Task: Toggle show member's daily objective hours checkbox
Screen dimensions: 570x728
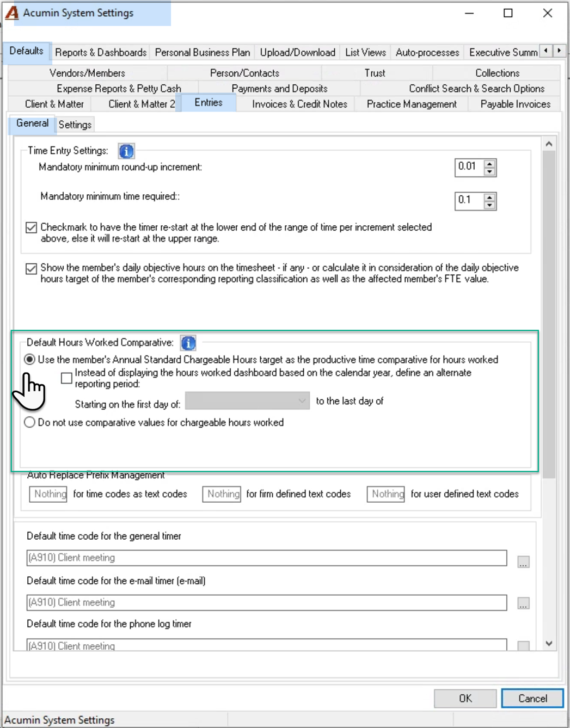Action: coord(32,268)
